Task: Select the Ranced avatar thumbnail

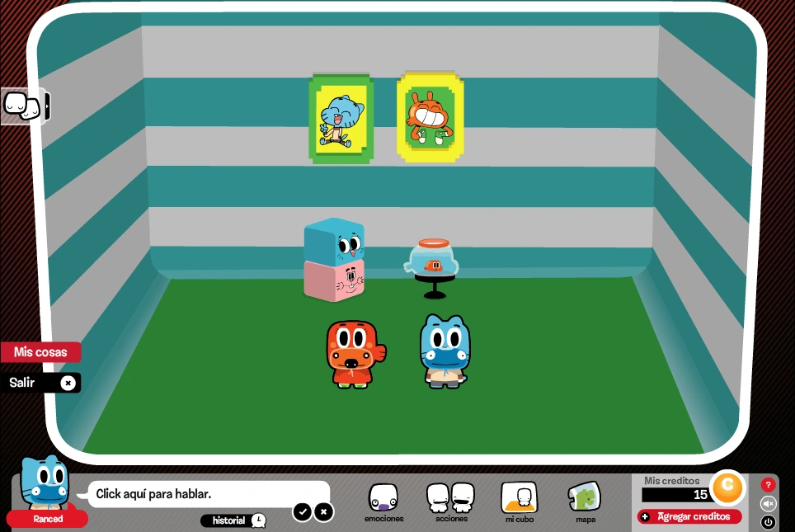Action: [x=45, y=487]
